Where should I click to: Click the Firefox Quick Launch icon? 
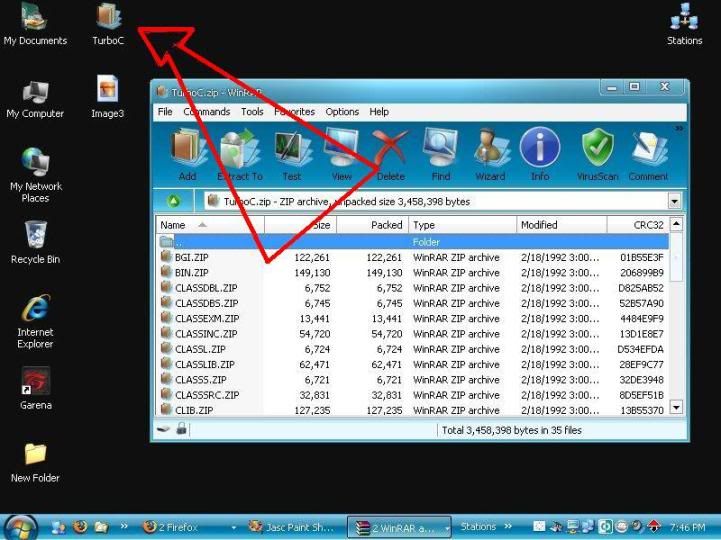pyautogui.click(x=80, y=527)
